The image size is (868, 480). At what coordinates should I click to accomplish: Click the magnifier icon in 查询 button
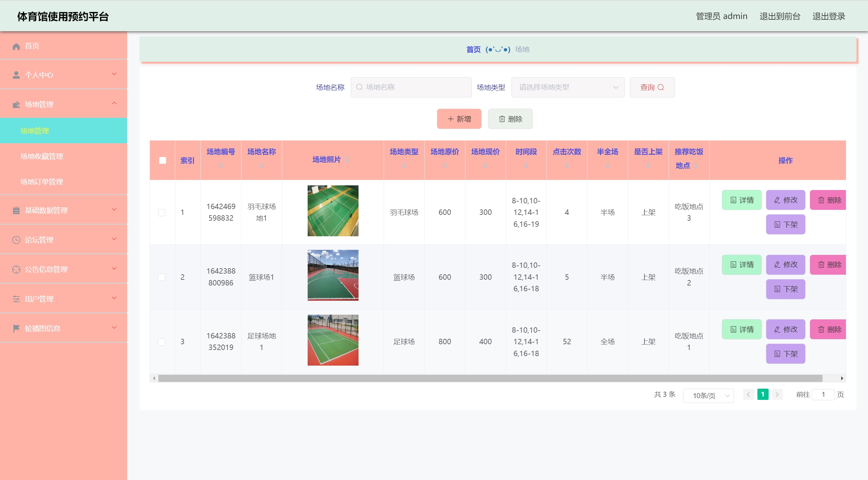pos(661,88)
